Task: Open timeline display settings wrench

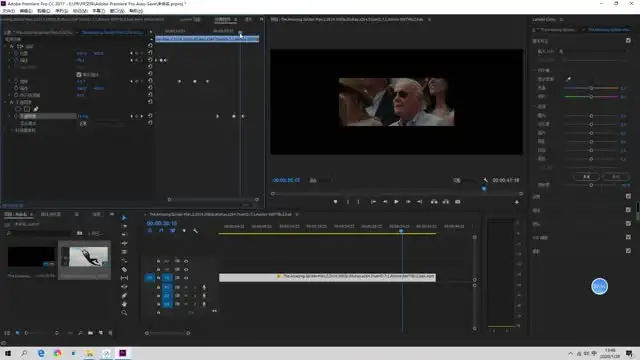Action: (x=196, y=231)
